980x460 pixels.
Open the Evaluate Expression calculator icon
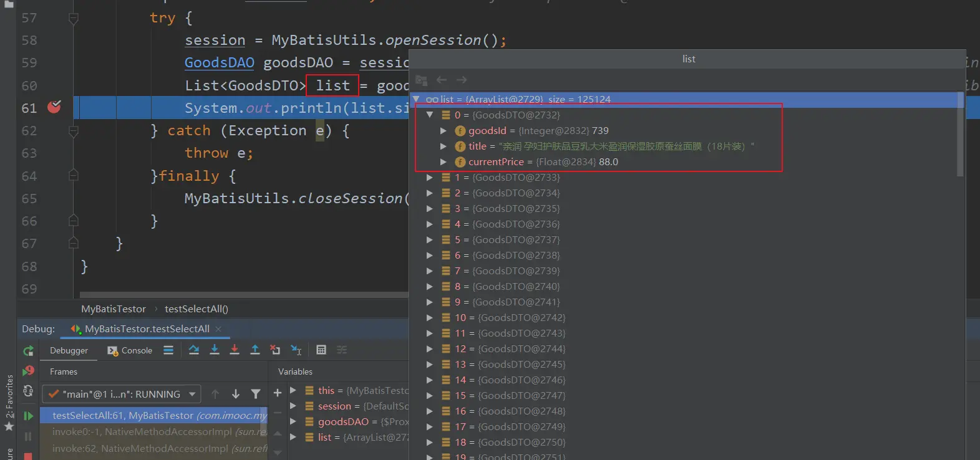[321, 350]
